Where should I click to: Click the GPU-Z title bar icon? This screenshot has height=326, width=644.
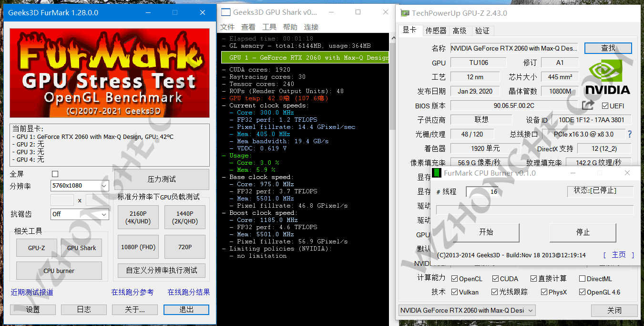pos(405,13)
